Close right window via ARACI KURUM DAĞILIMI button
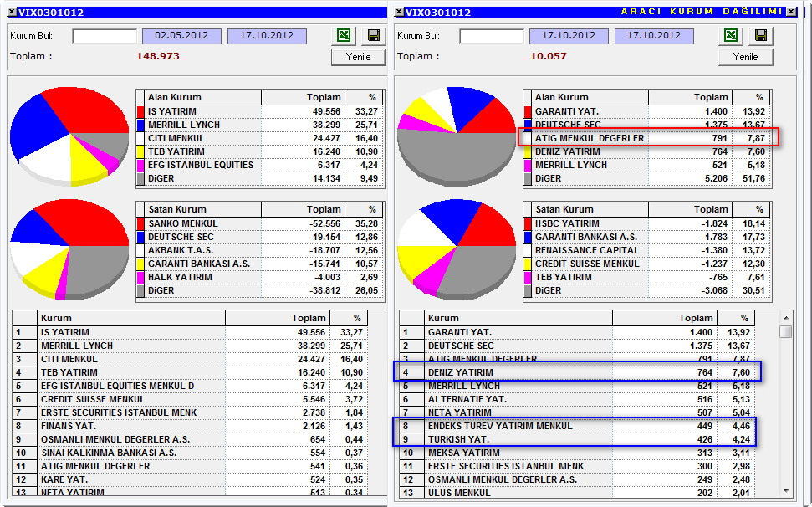 (x=791, y=12)
